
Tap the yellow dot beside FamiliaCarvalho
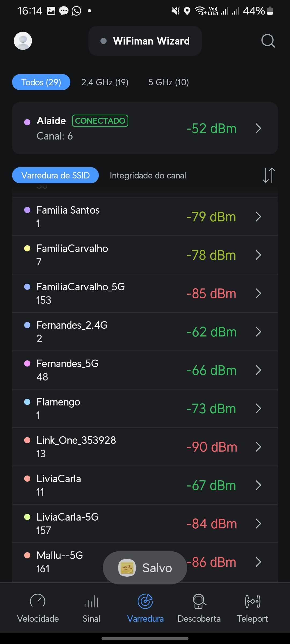[x=27, y=248]
